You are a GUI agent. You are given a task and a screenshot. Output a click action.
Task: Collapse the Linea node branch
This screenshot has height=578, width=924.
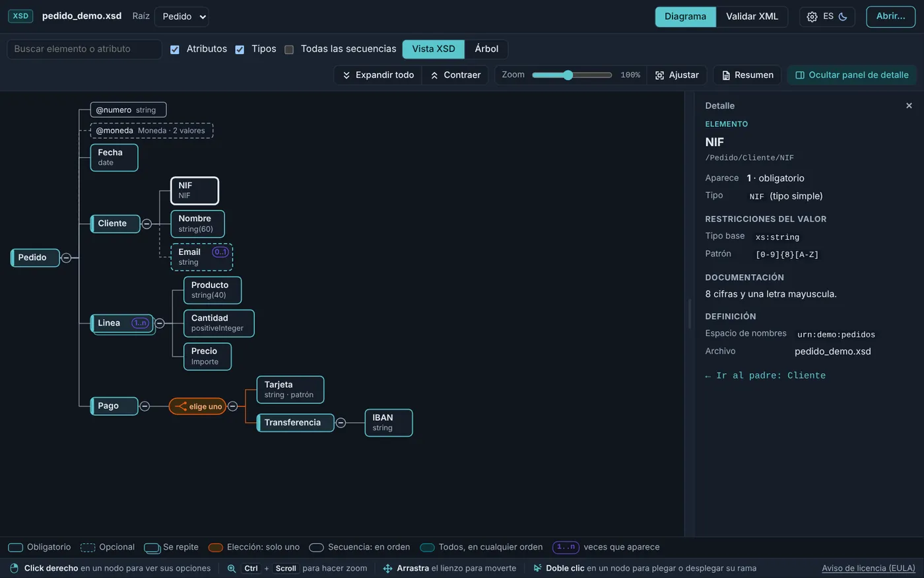click(x=160, y=323)
